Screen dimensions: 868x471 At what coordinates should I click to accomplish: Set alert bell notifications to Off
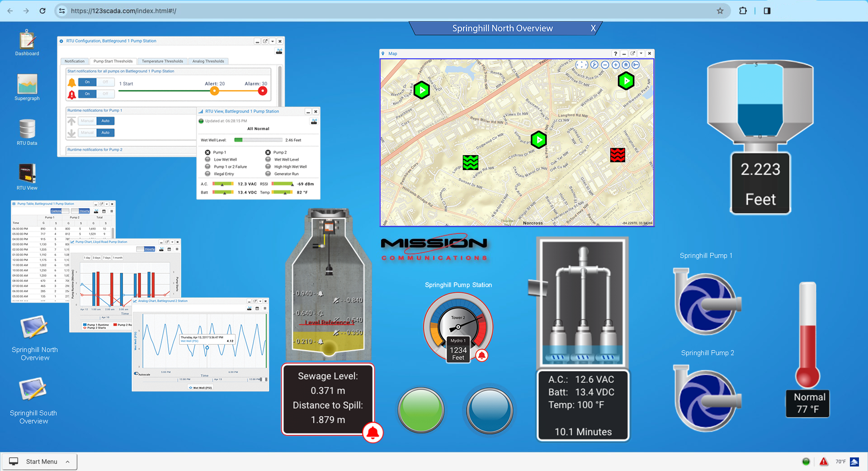105,82
